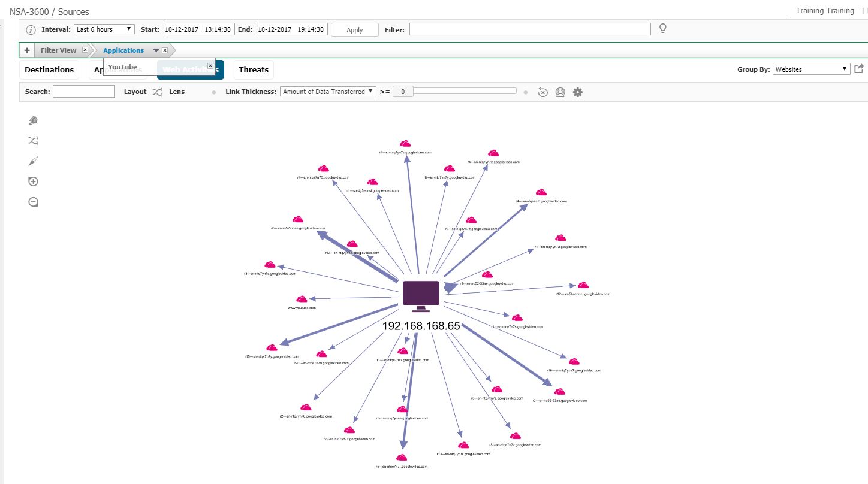Zoom in using the plus magnifier icon

(x=34, y=181)
